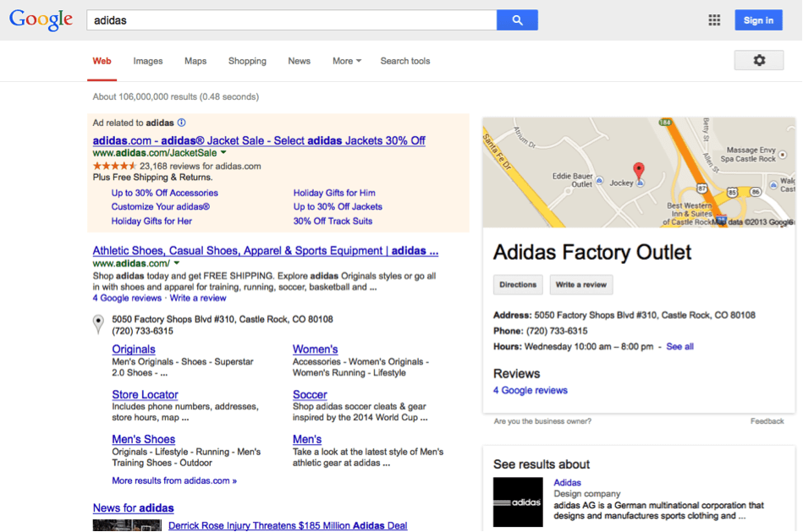Switch to the Shopping tab
The height and width of the screenshot is (532, 803).
tap(247, 61)
